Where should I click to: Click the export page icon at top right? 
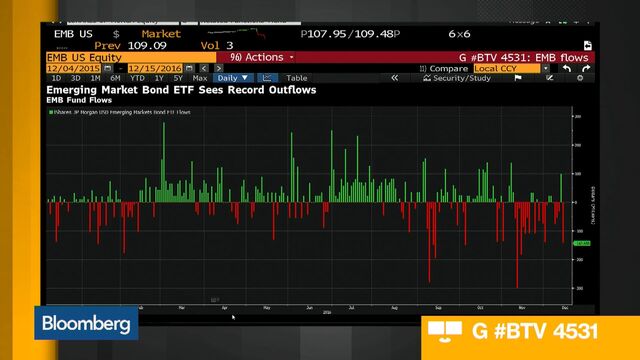(588, 45)
